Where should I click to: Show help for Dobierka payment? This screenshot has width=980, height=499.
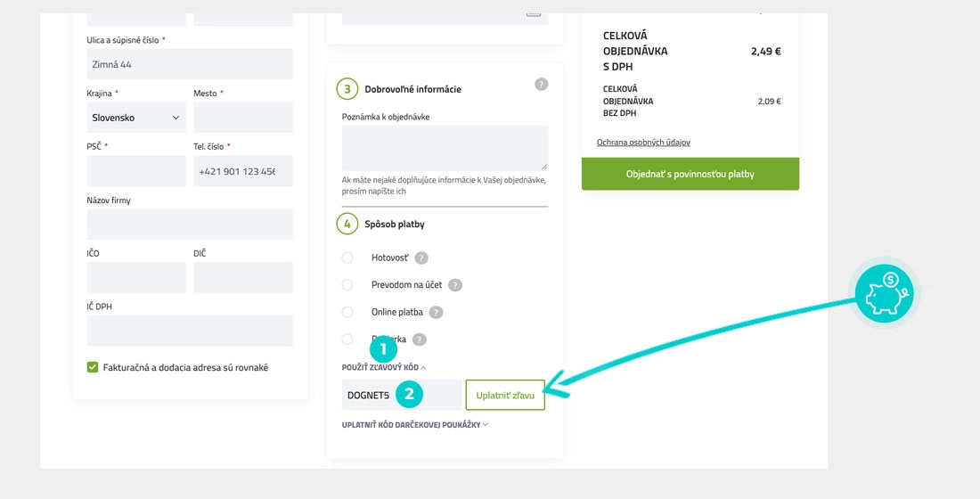(420, 339)
